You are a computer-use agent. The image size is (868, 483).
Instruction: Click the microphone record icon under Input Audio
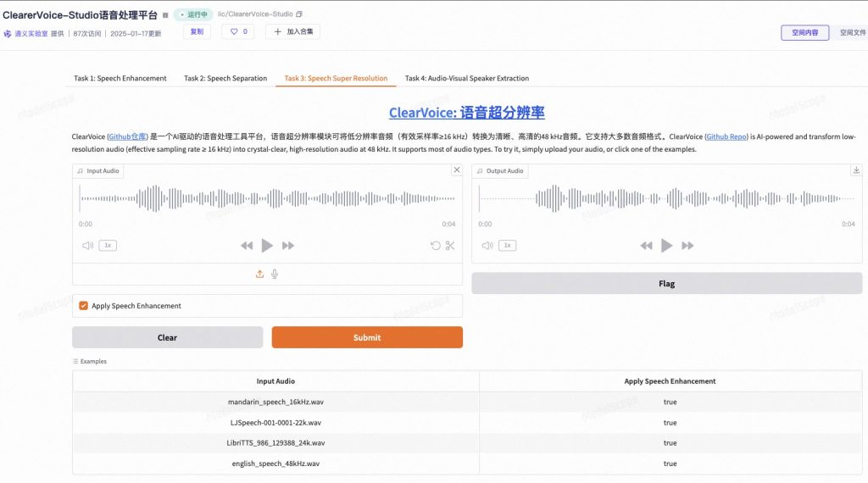[x=275, y=274]
